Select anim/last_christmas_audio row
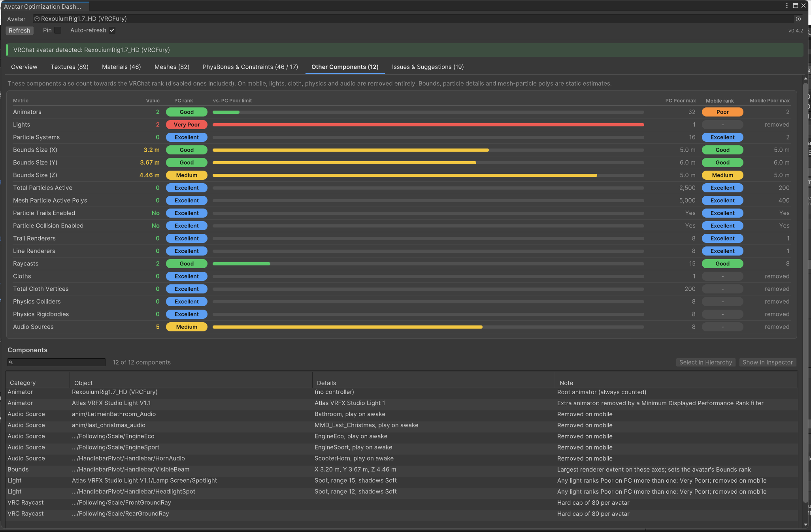The height and width of the screenshot is (532, 811). tap(402, 425)
